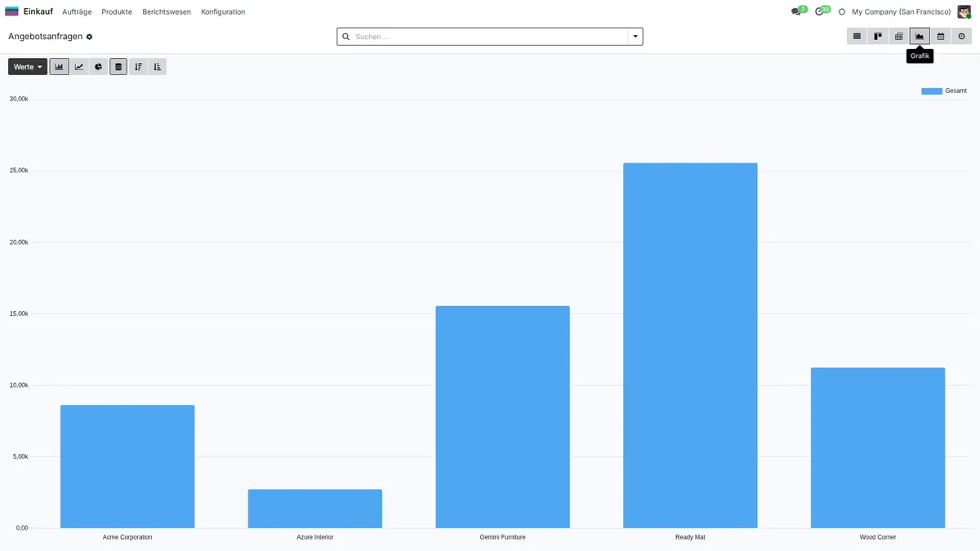Click the debug tools icon beside company name
The width and height of the screenshot is (980, 551).
(842, 12)
